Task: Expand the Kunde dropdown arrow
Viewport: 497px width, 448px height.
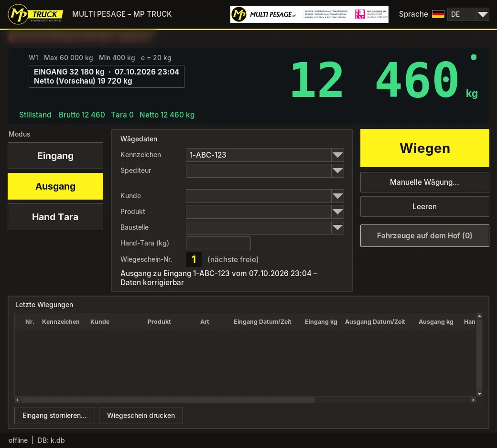Action: [x=337, y=196]
